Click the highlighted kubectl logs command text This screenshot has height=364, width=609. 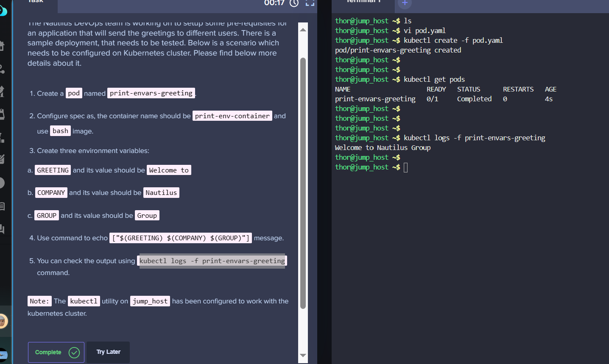coord(212,261)
